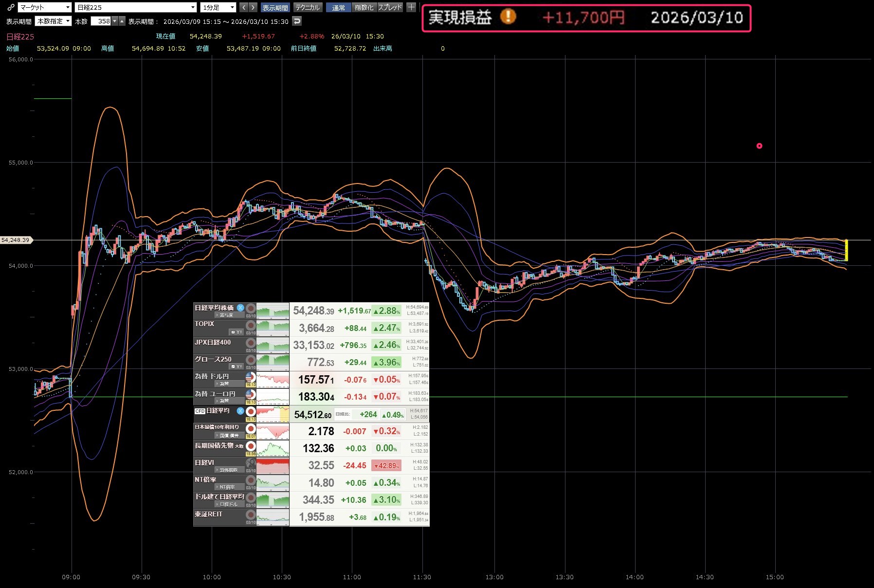Click the 本数 field showing 358
The image size is (874, 588).
click(x=101, y=21)
